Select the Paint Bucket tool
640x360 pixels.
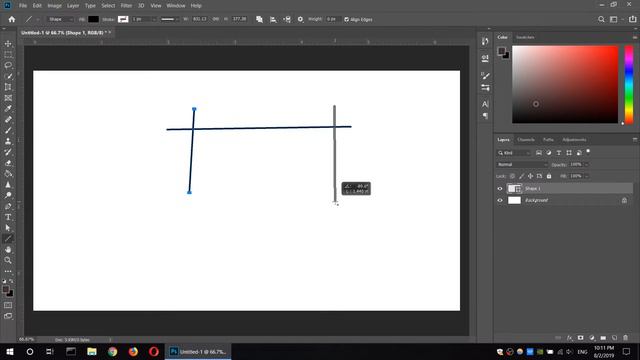pyautogui.click(x=8, y=174)
